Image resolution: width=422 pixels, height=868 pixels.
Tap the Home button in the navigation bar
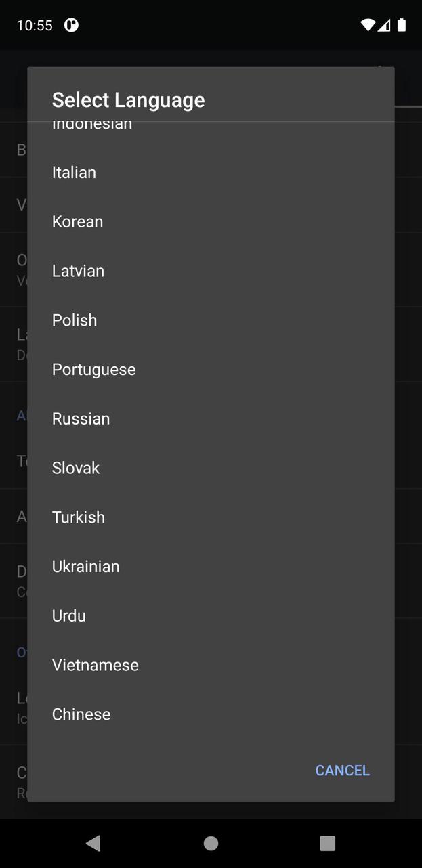coord(211,843)
